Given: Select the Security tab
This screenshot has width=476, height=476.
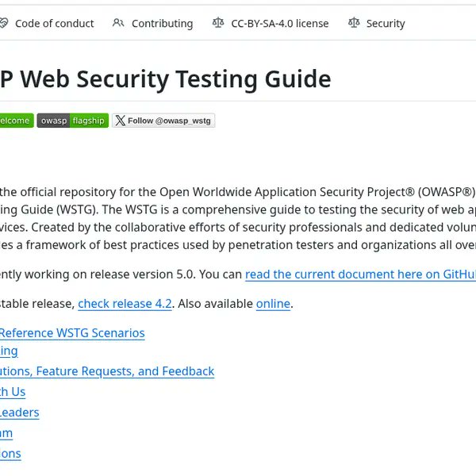Looking at the screenshot, I should (376, 23).
